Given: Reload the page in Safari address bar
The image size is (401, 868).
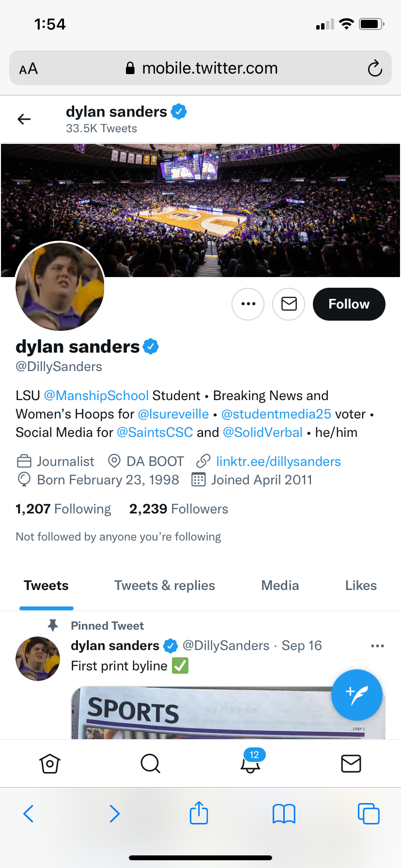Looking at the screenshot, I should coord(374,68).
